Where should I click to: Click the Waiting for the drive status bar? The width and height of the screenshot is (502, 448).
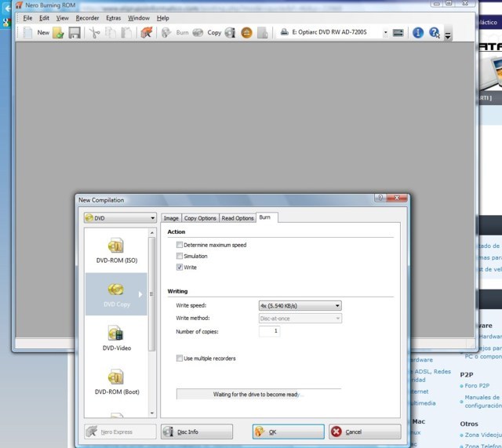point(258,394)
